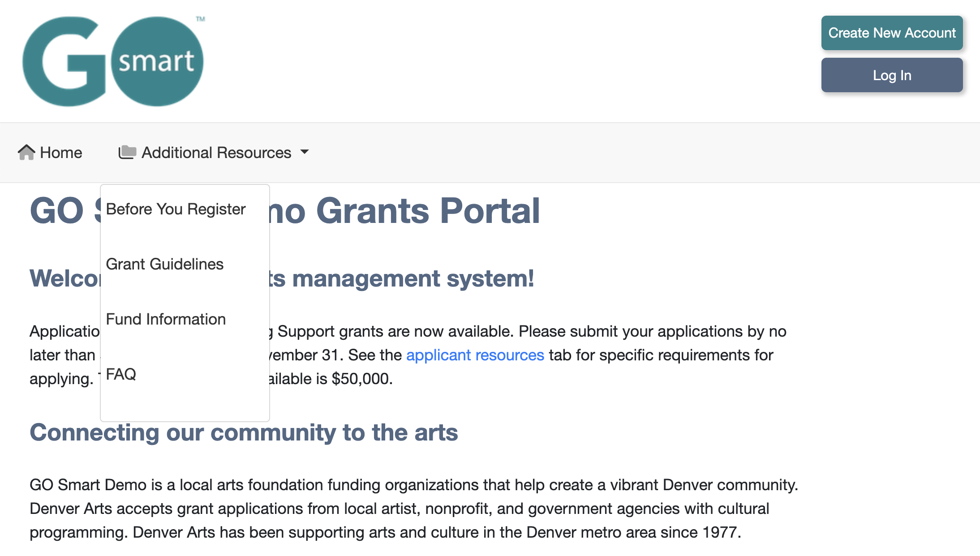Click the text 'ailable is $50,000.'
The width and height of the screenshot is (980, 556).
coord(331,379)
